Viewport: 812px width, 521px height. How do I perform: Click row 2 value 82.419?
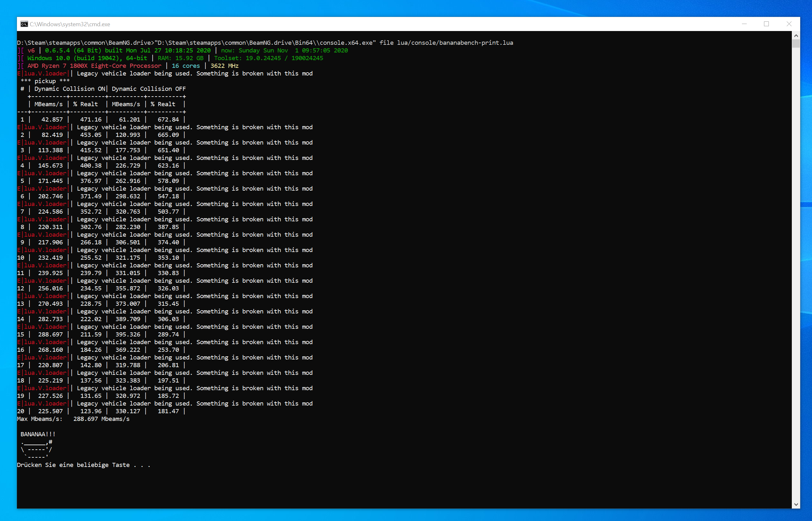52,135
